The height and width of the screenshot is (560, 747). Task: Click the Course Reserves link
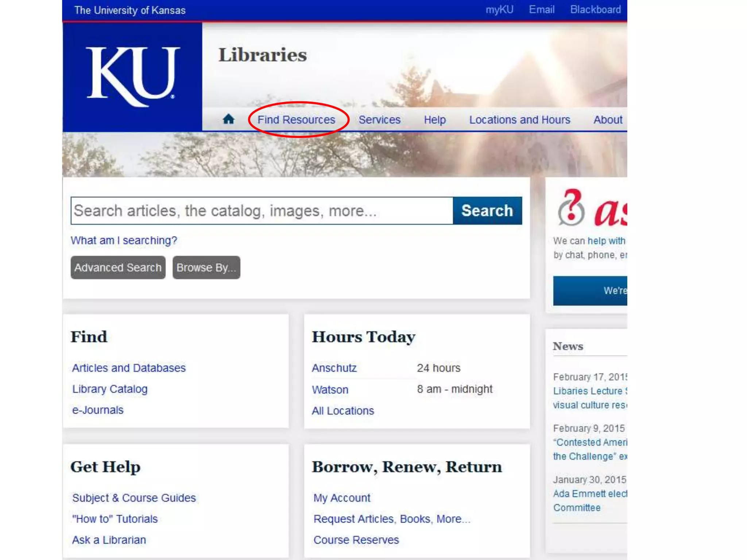356,540
